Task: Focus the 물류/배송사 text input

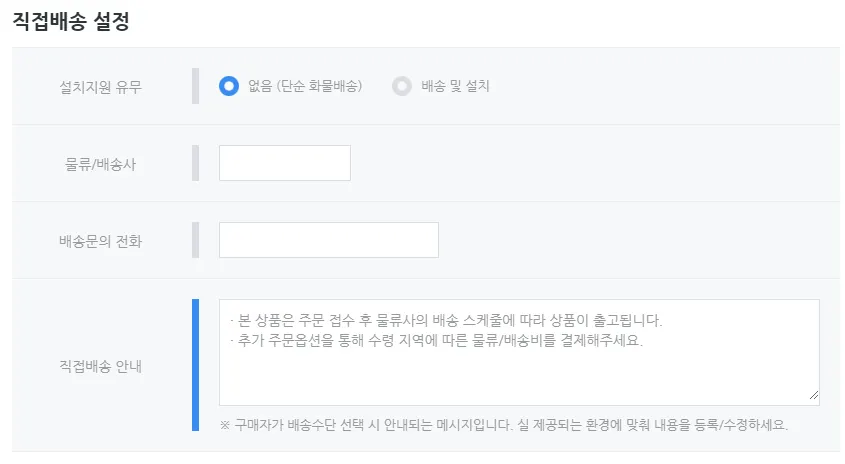Action: tap(284, 163)
